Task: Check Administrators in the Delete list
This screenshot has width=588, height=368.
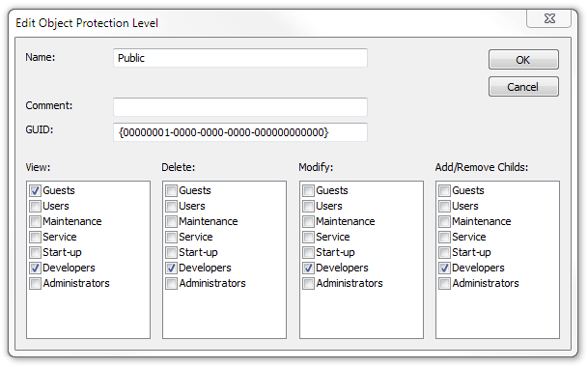Action: tap(171, 283)
